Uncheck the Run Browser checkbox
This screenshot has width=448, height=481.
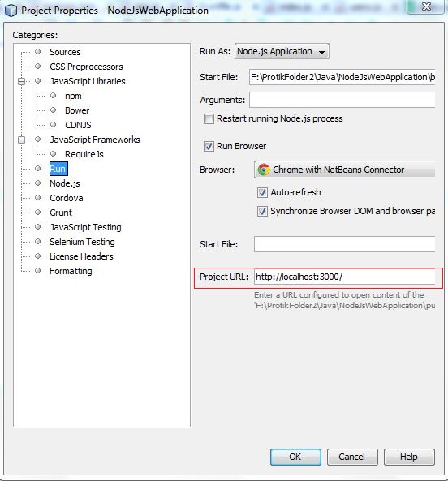(209, 146)
